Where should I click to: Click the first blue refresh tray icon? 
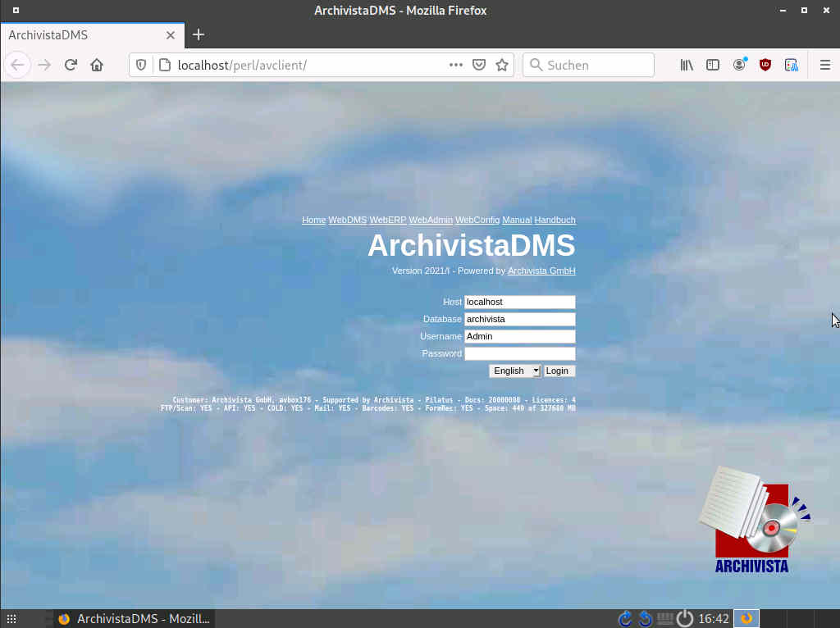(624, 619)
